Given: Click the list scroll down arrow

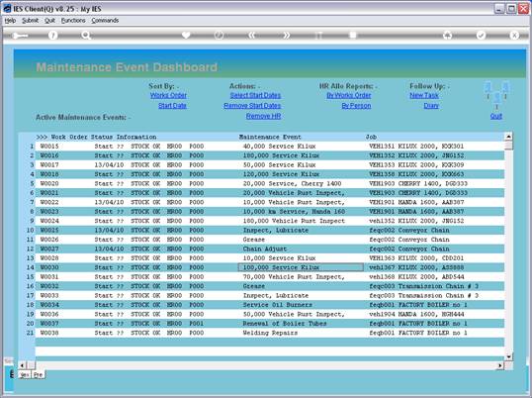Looking at the screenshot, I should (508, 356).
